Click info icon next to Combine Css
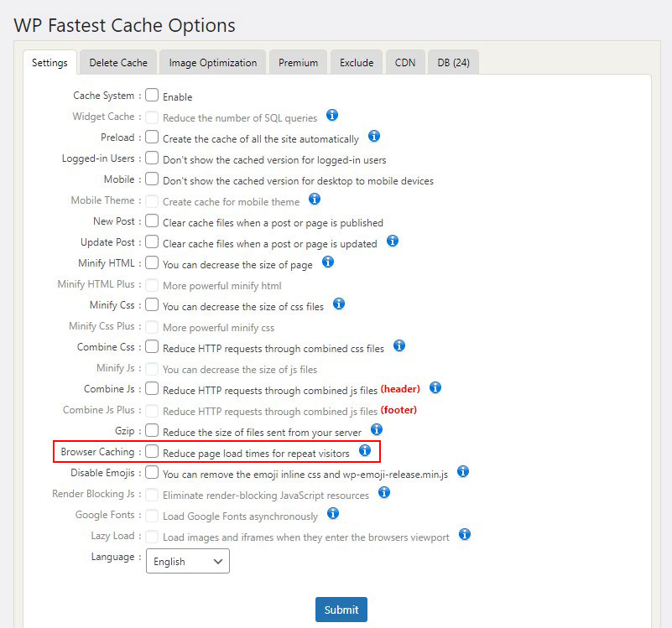 pos(399,345)
